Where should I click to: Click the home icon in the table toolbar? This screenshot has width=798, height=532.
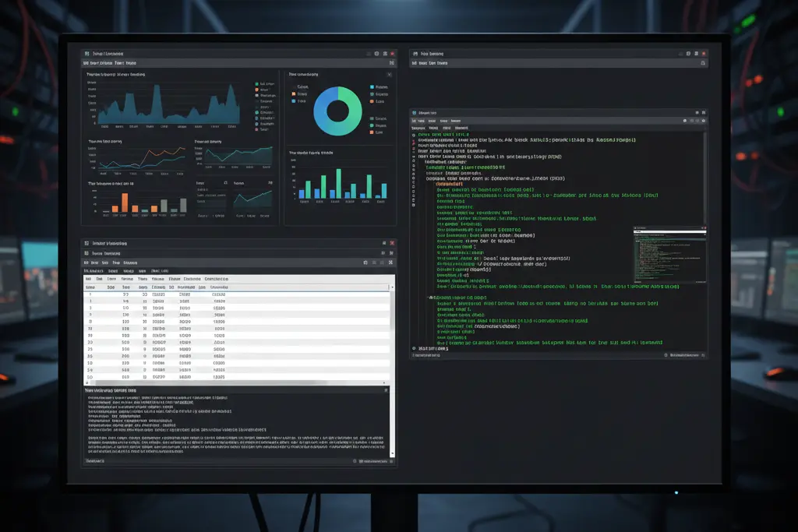(x=365, y=262)
